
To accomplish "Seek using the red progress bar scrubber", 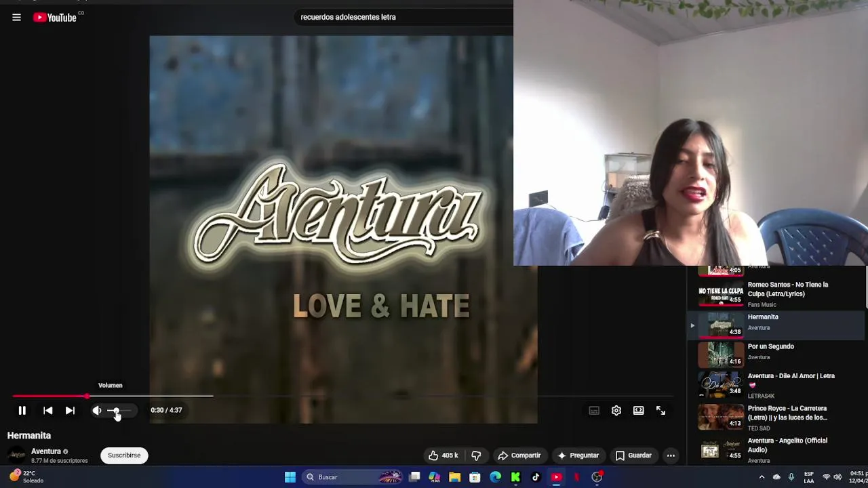I will (87, 396).
